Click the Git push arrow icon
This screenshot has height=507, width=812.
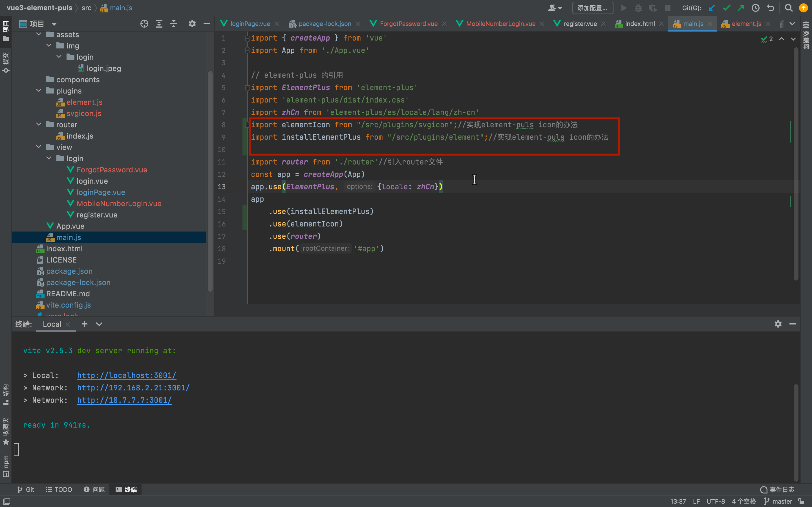(x=741, y=8)
